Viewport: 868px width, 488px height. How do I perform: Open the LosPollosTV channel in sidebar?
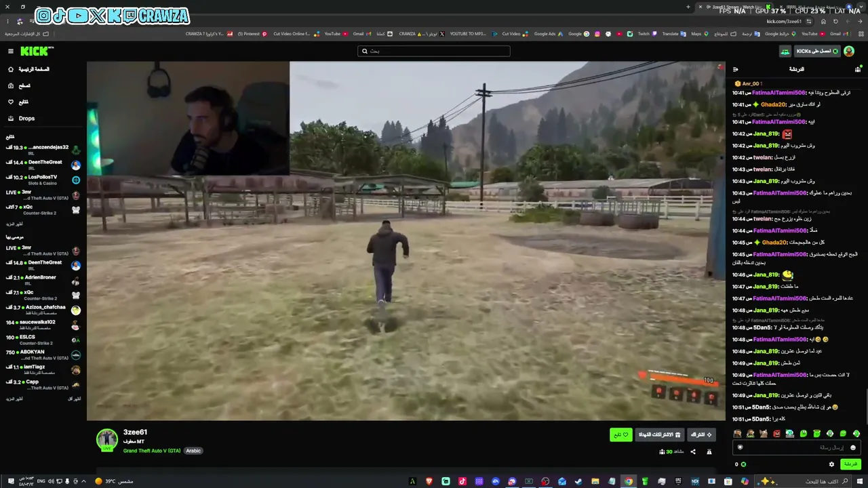click(43, 180)
